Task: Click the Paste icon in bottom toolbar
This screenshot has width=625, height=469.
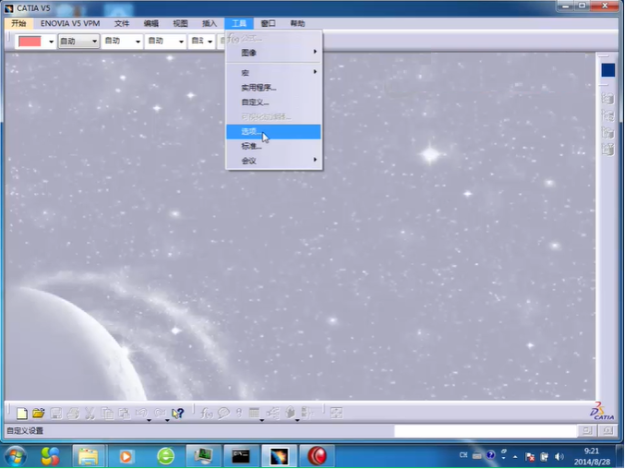Action: (x=124, y=413)
